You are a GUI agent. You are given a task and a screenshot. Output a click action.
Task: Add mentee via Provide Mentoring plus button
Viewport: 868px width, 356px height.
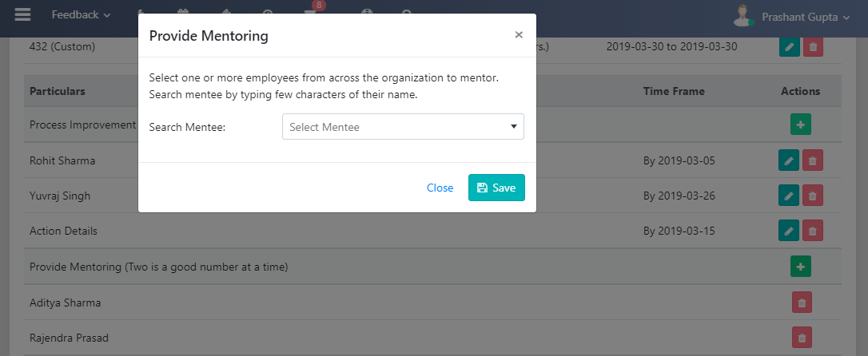(x=801, y=266)
